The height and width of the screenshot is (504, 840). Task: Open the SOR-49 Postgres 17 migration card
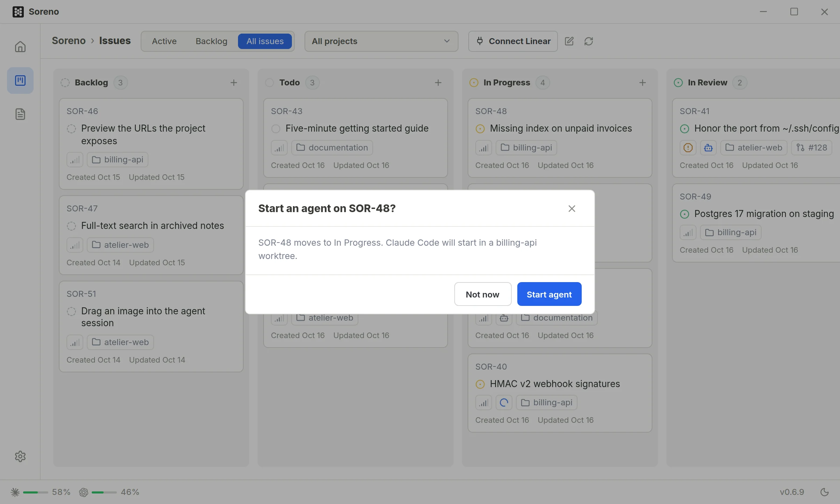756,223
